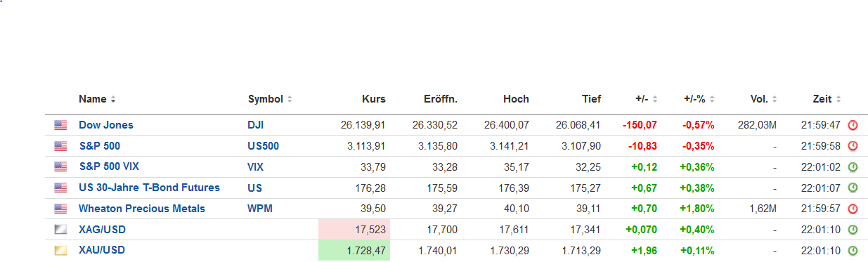Click the WPM symbol link
The image size is (868, 262).
click(260, 209)
